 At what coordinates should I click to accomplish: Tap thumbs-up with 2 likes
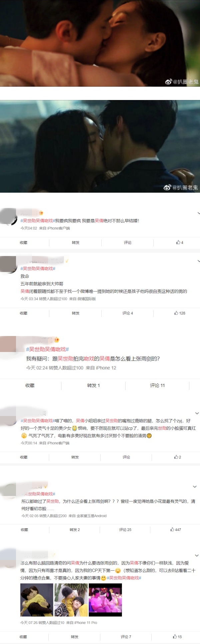pos(178,457)
